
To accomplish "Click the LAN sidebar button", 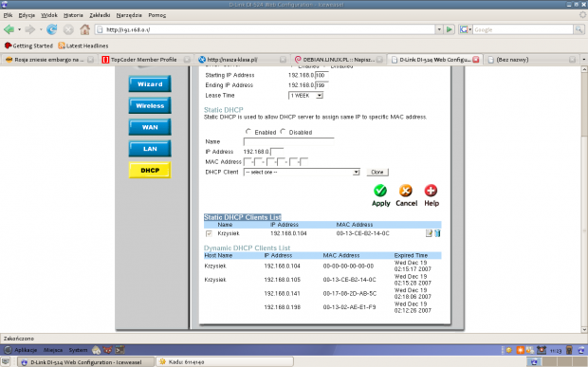I will coord(150,149).
